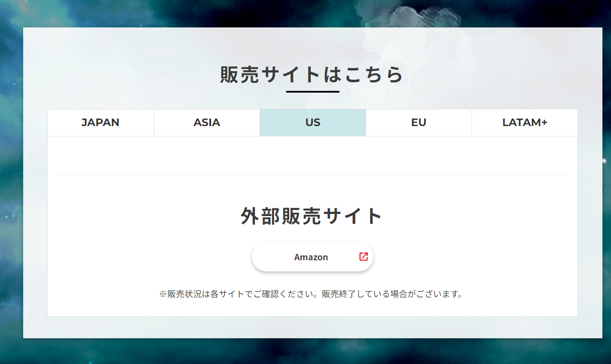
Task: Choose the LATAM+ tab
Action: click(524, 123)
